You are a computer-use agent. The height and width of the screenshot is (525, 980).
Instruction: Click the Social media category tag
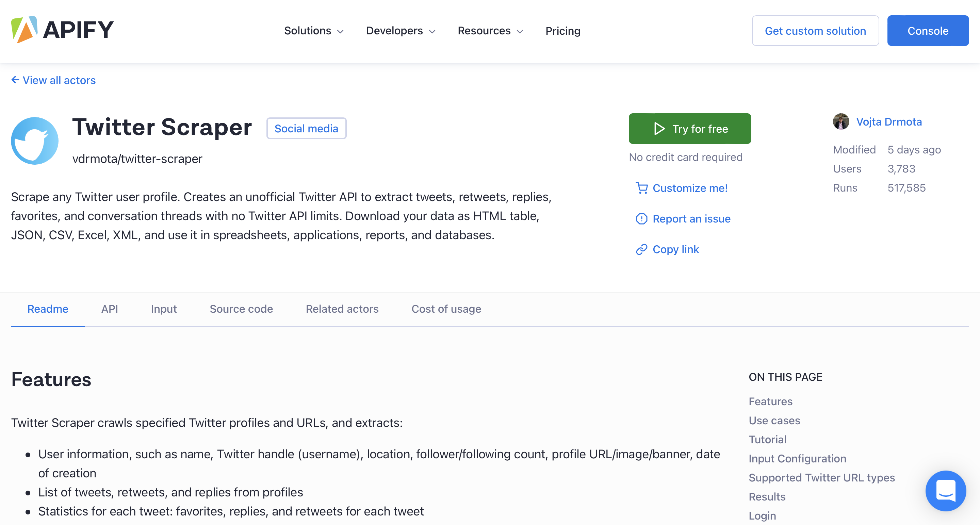(306, 129)
